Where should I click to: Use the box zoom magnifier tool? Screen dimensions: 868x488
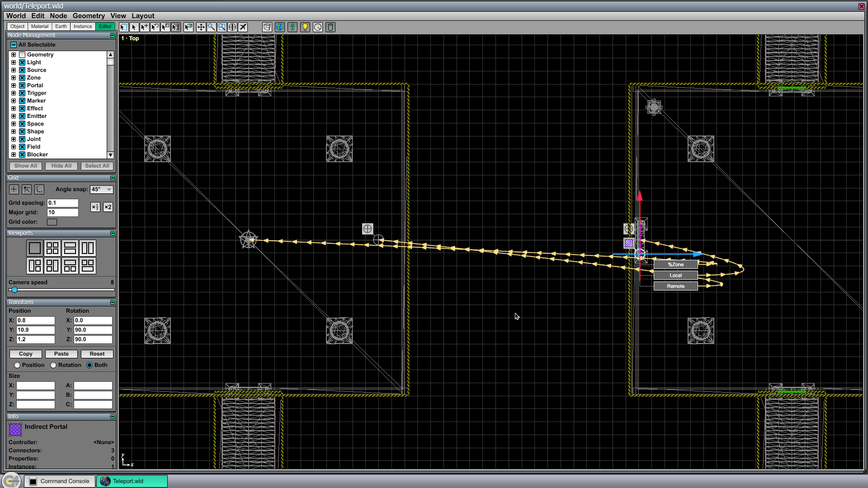pyautogui.click(x=222, y=27)
